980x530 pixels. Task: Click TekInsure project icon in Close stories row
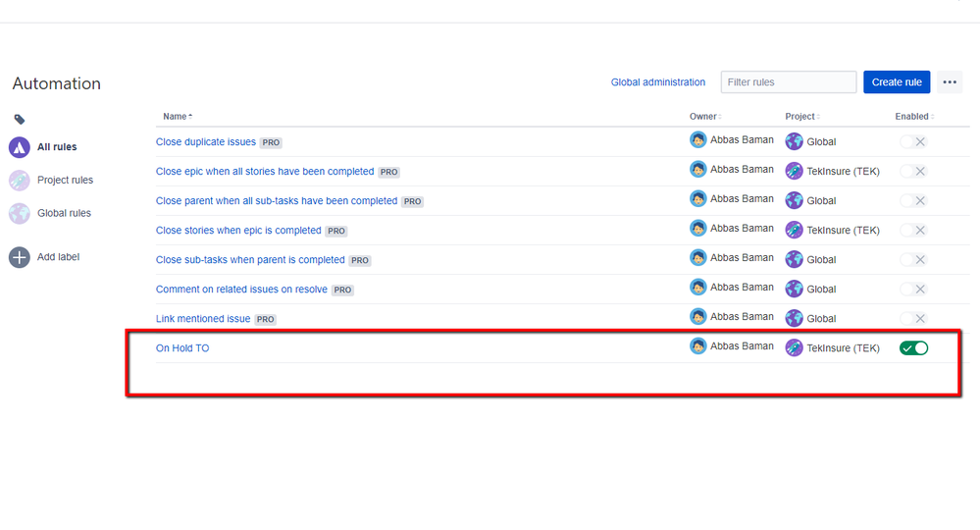coord(794,230)
